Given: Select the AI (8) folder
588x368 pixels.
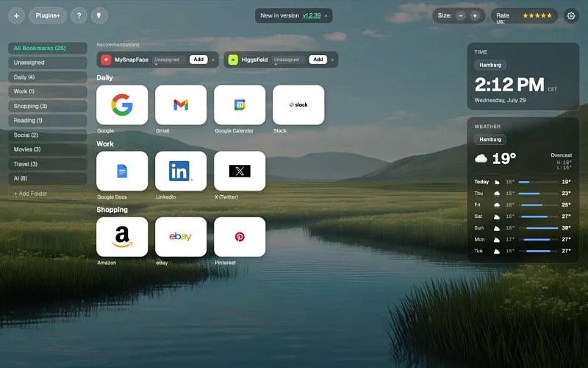Looking at the screenshot, I should click(48, 178).
